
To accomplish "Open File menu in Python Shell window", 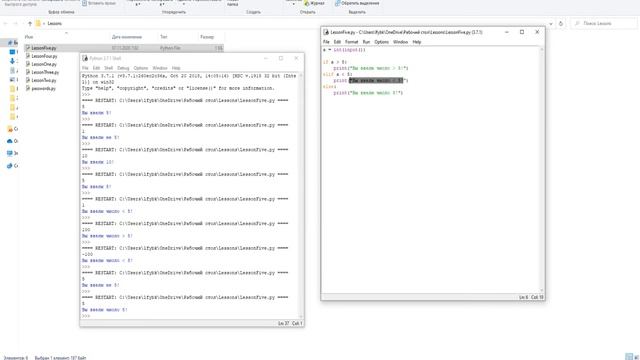I will 85,68.
